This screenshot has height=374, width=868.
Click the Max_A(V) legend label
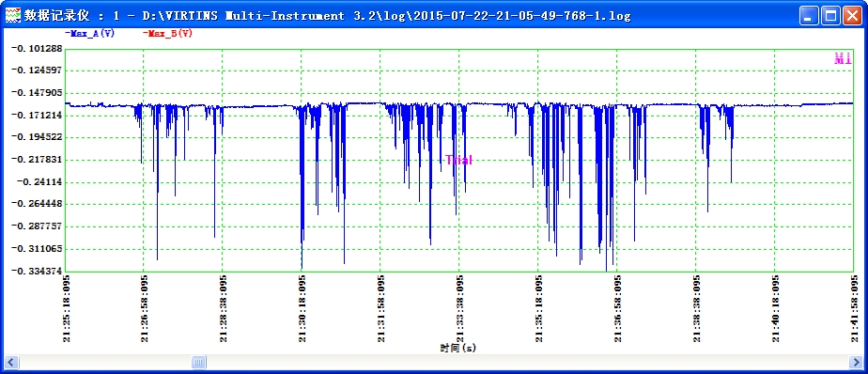click(x=89, y=33)
